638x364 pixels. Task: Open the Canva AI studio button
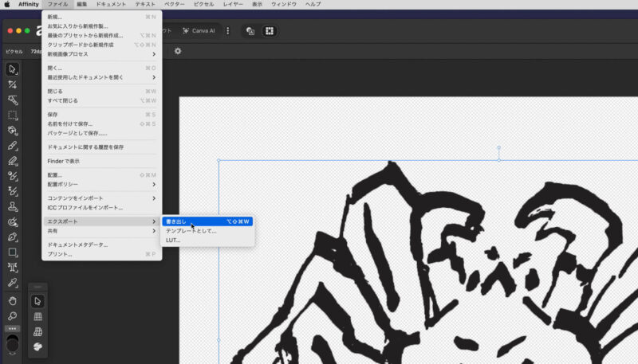coord(199,31)
